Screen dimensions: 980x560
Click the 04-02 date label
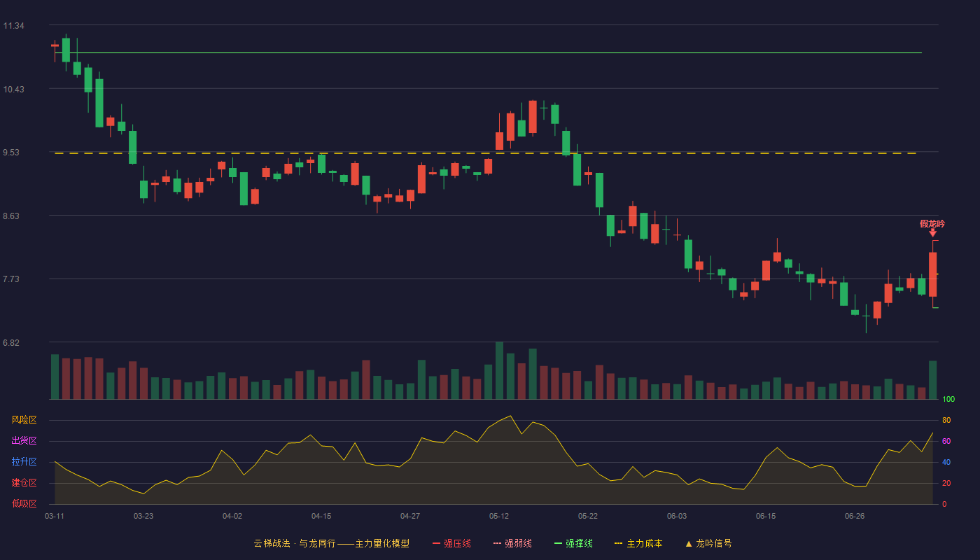[x=232, y=516]
